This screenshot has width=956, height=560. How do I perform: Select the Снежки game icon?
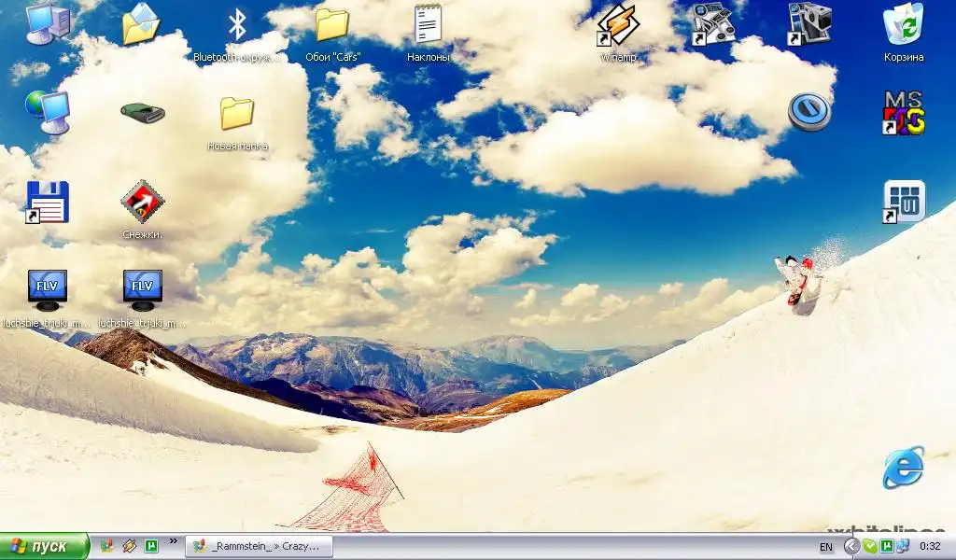point(143,203)
